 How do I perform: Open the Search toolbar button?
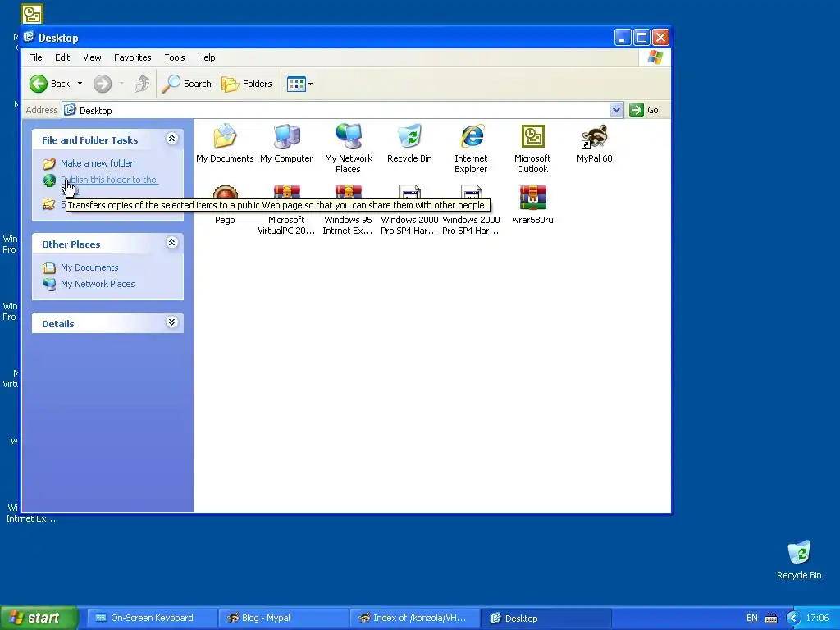[x=186, y=84]
